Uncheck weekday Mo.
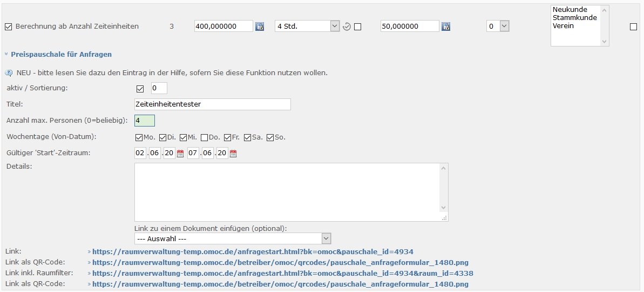The width and height of the screenshot is (644, 292). point(139,138)
